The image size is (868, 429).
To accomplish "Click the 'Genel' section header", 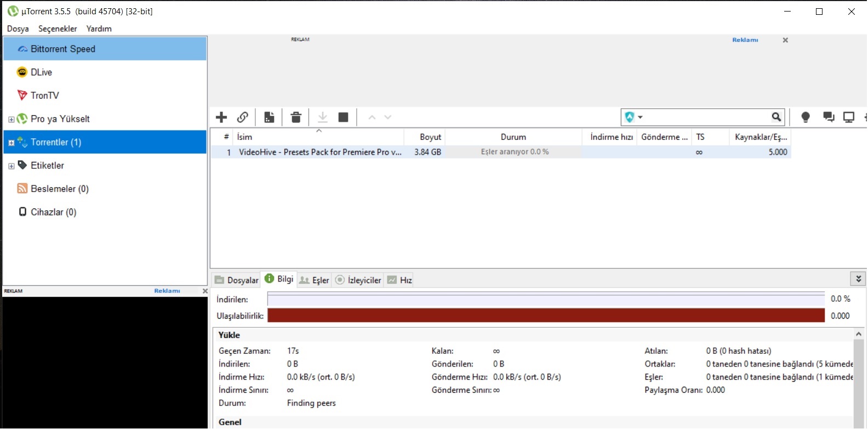I will 230,422.
